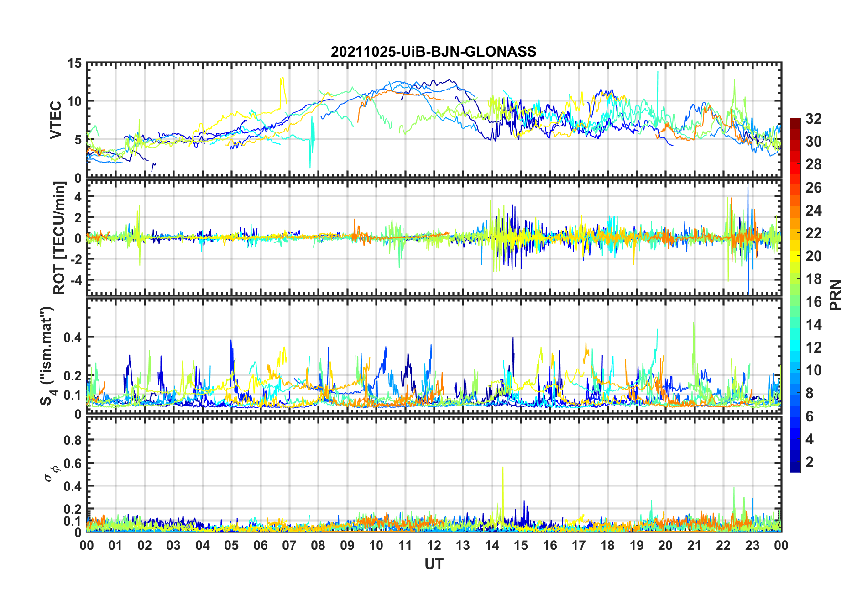868x590 pixels.
Task: Click sigma phi axis tick 0.8
Action: pyautogui.click(x=73, y=440)
